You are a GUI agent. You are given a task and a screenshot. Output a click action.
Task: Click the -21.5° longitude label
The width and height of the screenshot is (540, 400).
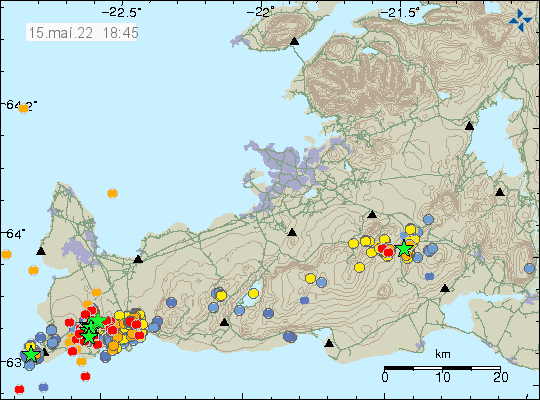click(x=400, y=13)
